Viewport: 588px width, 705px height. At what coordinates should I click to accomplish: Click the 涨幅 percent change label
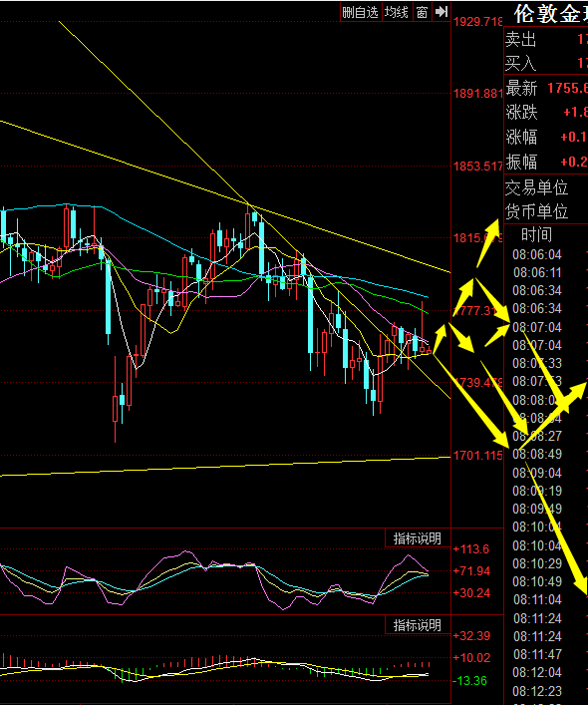521,137
